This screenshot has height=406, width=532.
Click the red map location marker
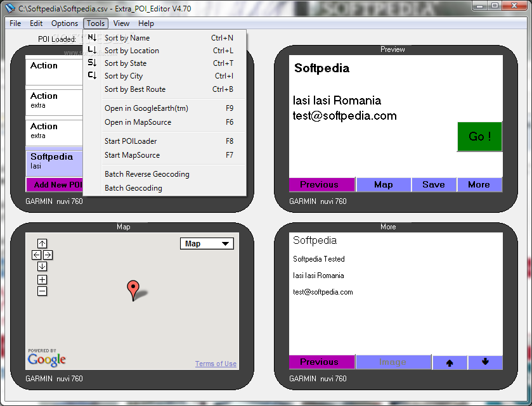tap(133, 290)
